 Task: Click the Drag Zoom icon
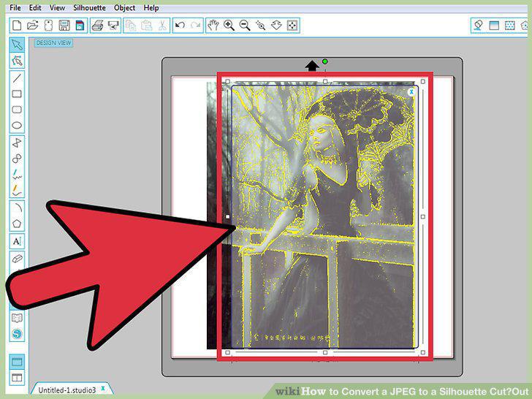click(276, 26)
